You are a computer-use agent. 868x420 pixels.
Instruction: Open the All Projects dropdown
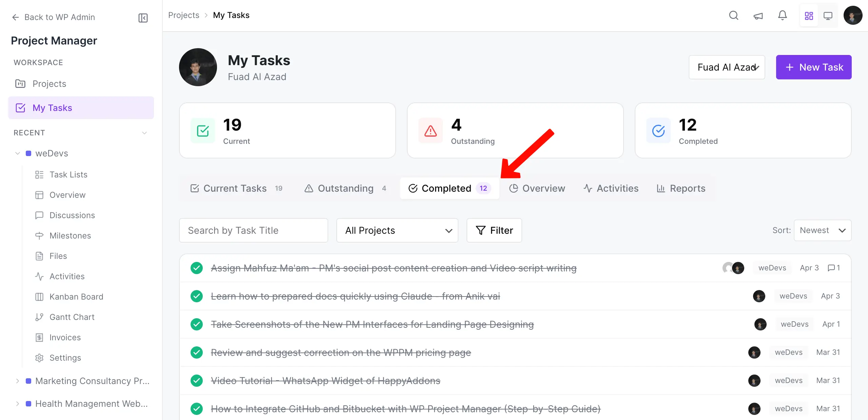click(x=397, y=230)
